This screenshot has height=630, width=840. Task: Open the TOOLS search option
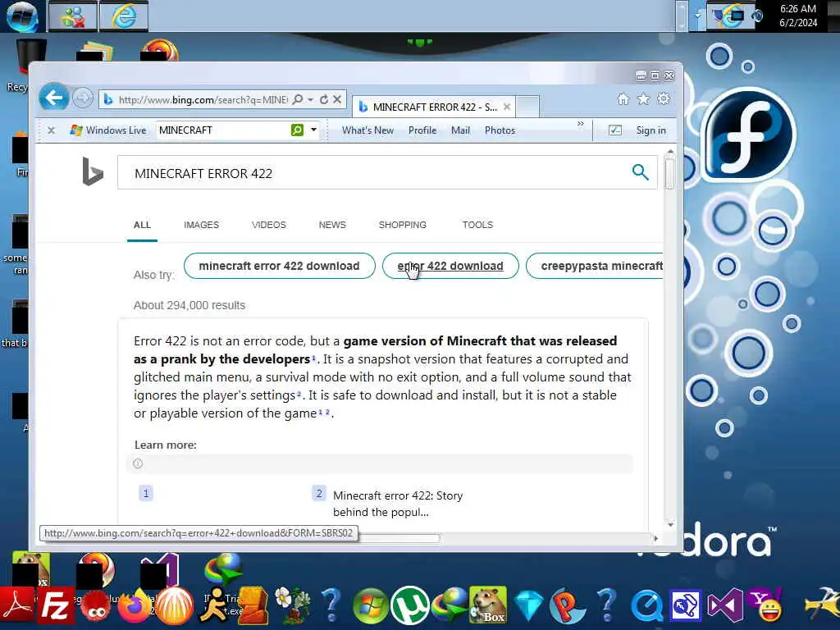(x=477, y=225)
